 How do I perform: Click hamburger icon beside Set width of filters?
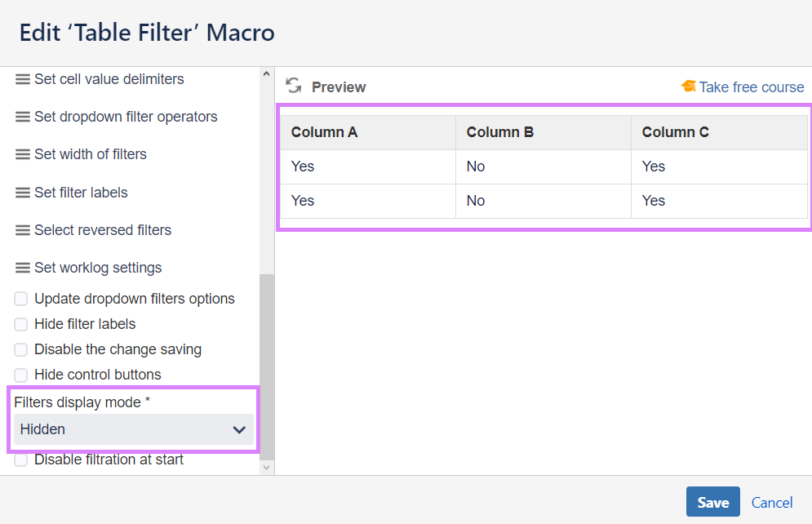tap(23, 154)
